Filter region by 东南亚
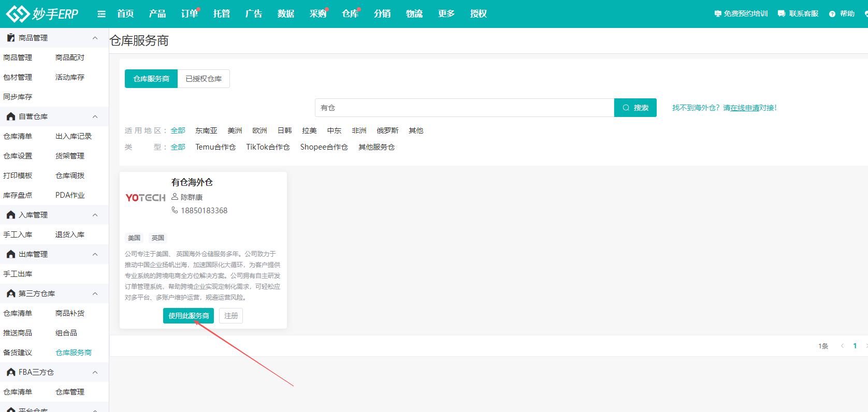Viewport: 868px width, 412px height. [x=206, y=130]
